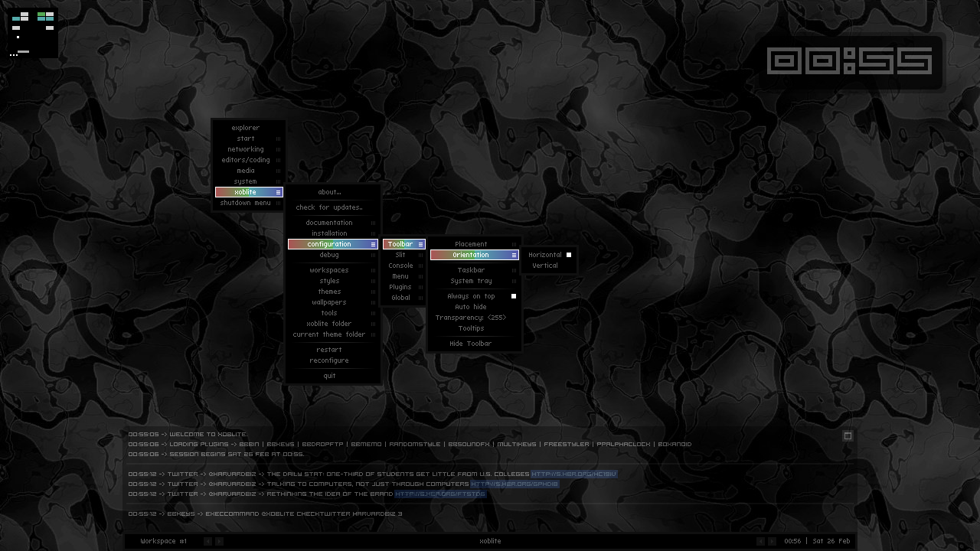Expand the editors/coding submenu
This screenshot has height=551, width=980.
249,160
